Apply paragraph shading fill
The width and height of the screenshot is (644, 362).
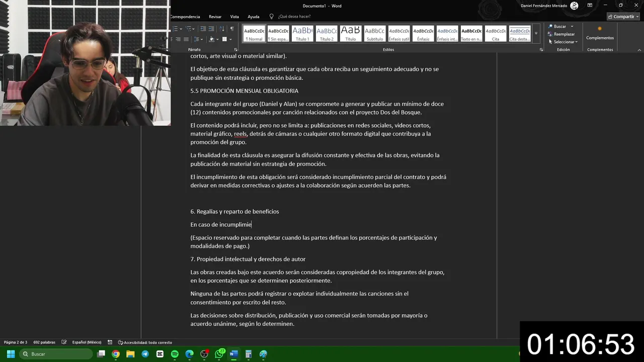coord(212,39)
